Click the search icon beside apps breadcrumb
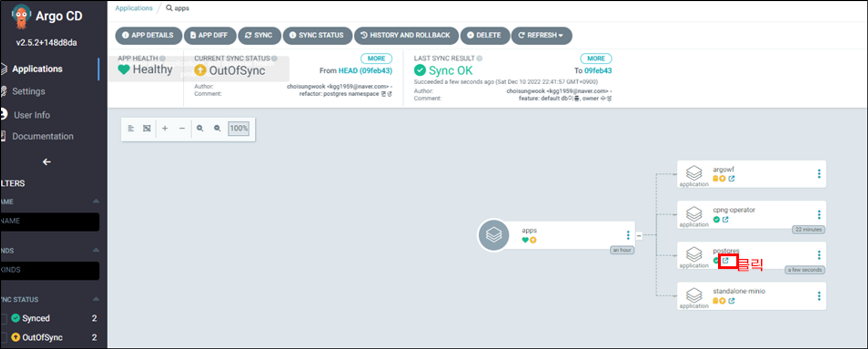The width and height of the screenshot is (868, 349). point(169,8)
